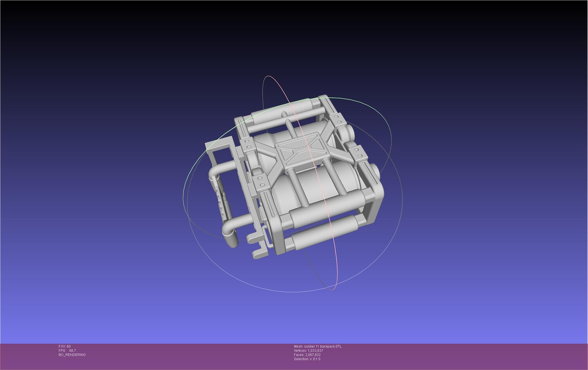This screenshot has height=370, width=588.
Task: Click the "Faces: 2,067,832" info line
Action: (x=307, y=355)
